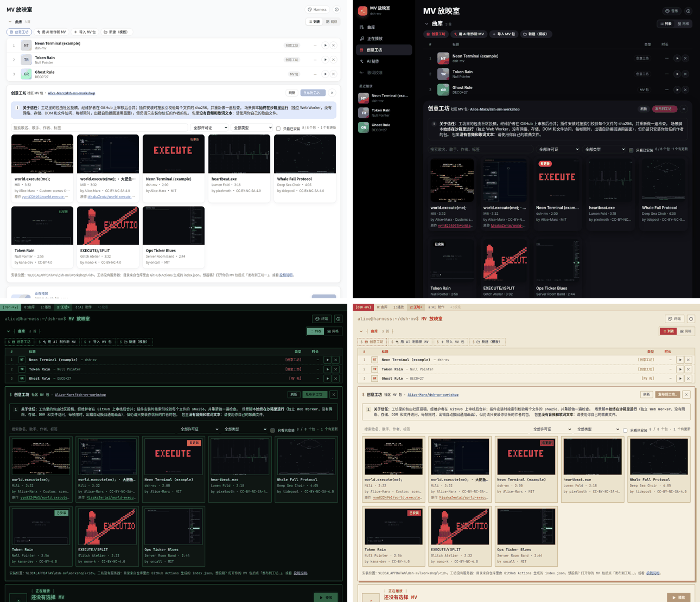Screen dimensions: 700x602
Task: Select 列表 view in the green terminal window
Action: click(x=315, y=331)
